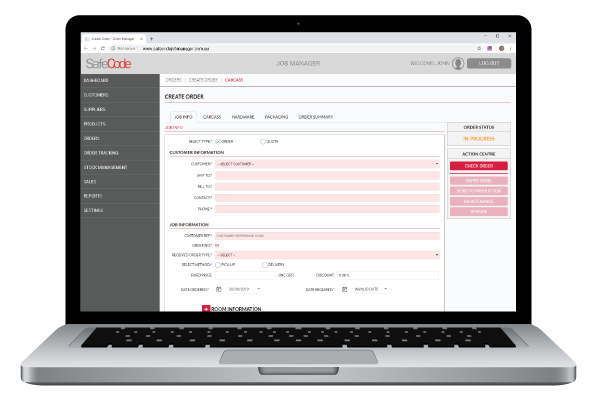This screenshot has height=394, width=600.
Task: Switch to the Carcass tab
Action: [212, 117]
